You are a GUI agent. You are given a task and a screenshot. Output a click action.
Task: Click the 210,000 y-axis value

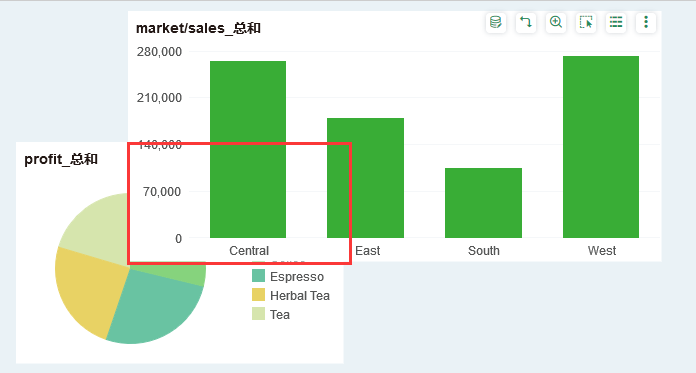(159, 98)
